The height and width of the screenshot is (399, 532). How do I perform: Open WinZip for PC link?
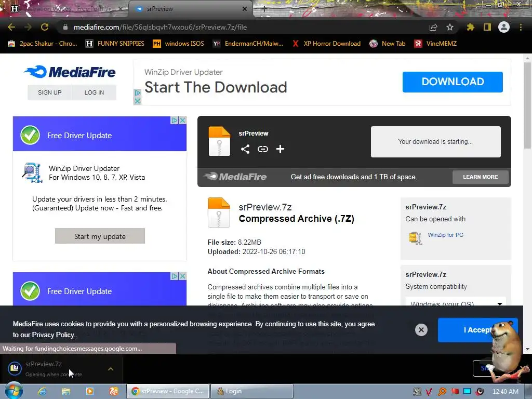click(445, 235)
